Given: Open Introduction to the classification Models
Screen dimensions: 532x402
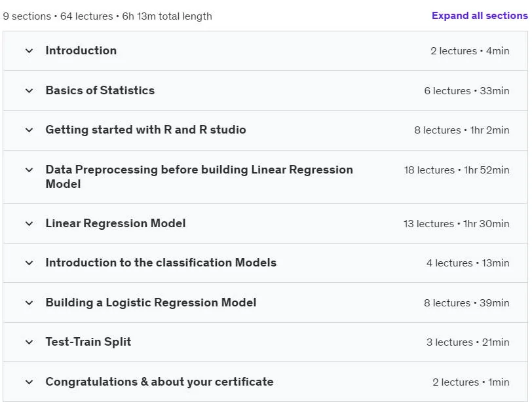Looking at the screenshot, I should (x=161, y=263).
